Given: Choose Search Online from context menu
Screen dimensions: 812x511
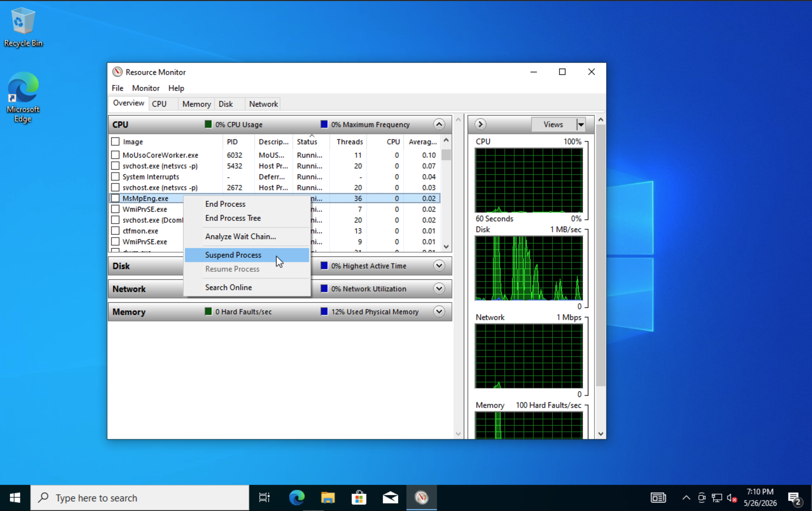Looking at the screenshot, I should pyautogui.click(x=247, y=287).
